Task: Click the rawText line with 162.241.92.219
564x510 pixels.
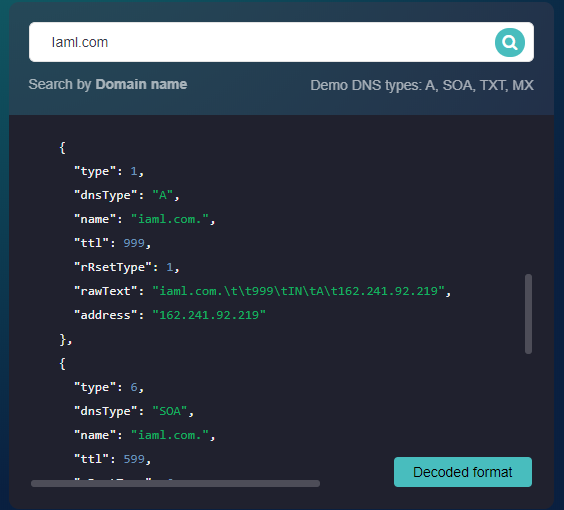Action: click(x=262, y=291)
